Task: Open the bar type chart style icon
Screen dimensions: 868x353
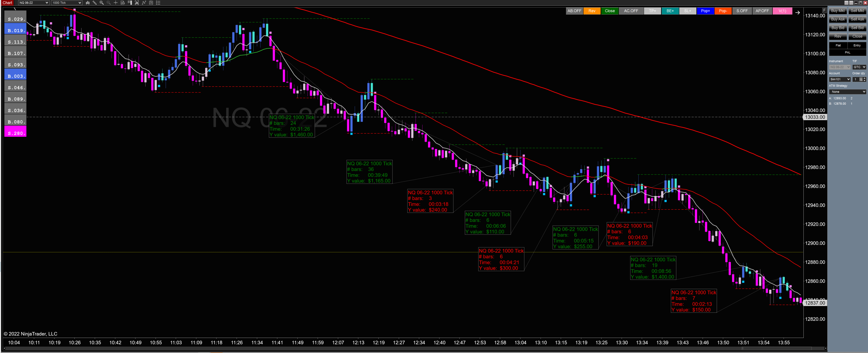Action: point(88,3)
